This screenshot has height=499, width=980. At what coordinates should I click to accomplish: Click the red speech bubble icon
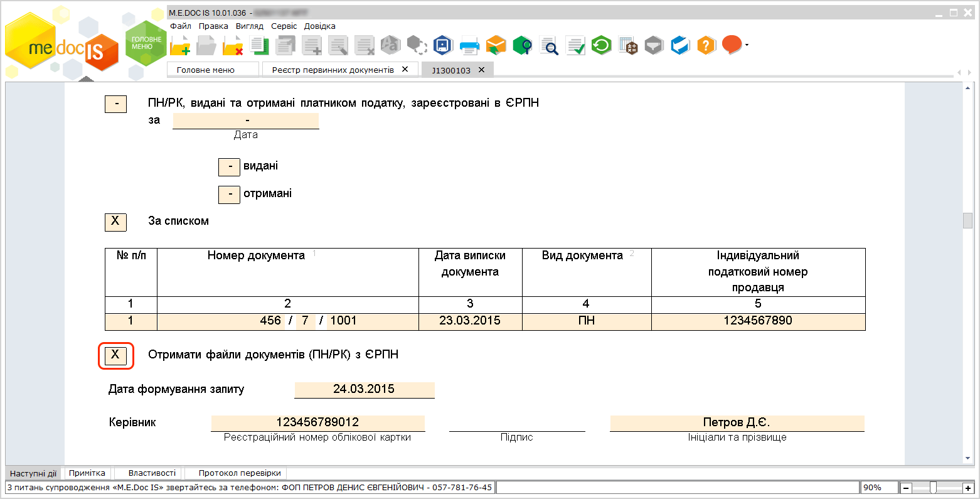click(x=732, y=45)
